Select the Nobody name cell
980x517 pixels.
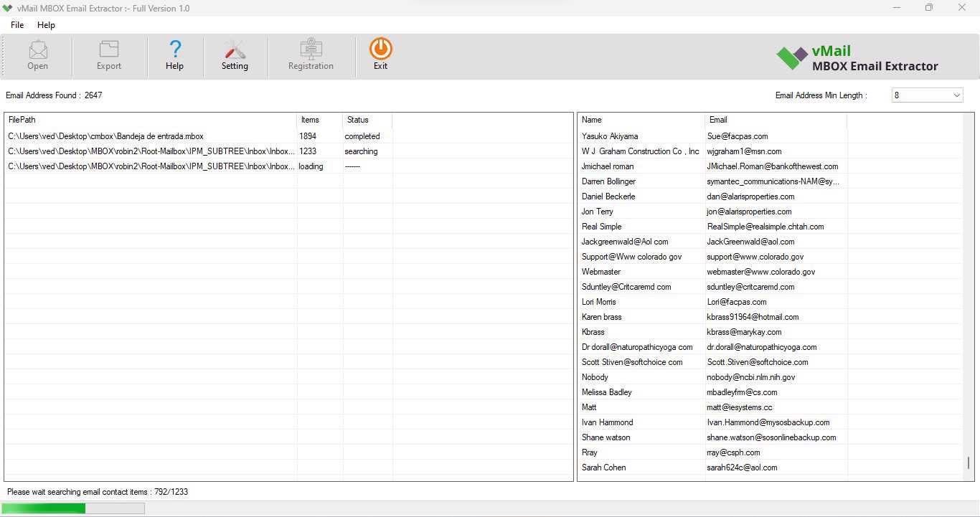pos(595,377)
